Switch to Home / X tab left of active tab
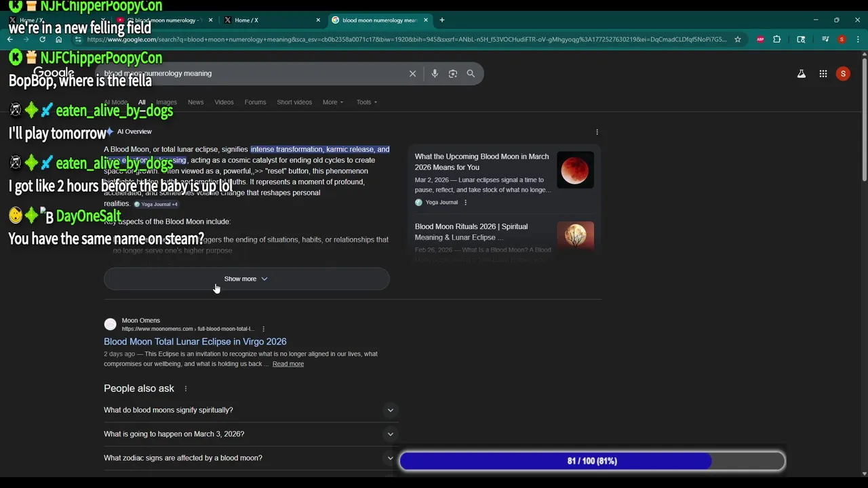 [x=271, y=20]
